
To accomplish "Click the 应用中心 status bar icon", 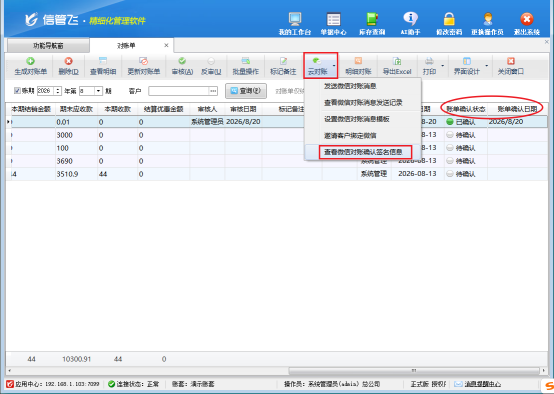I will 10,384.
